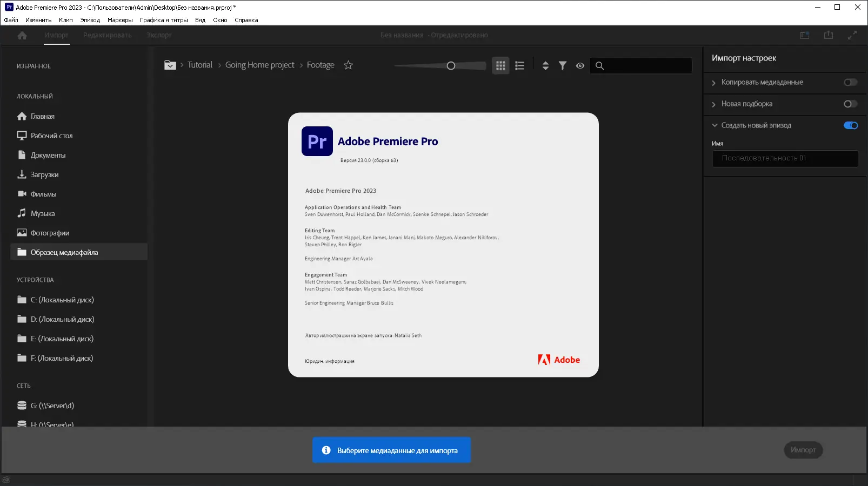Browse the Музыка folder
This screenshot has height=486, width=868.
coord(79,213)
